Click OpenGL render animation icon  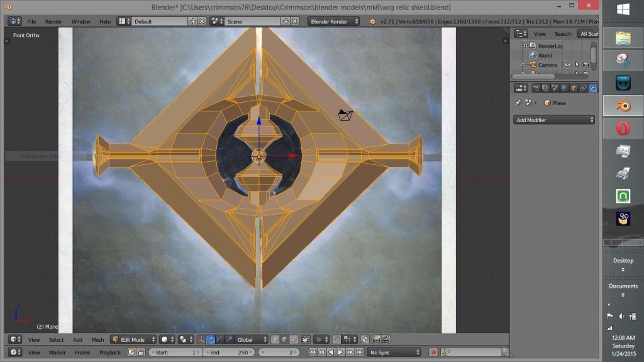pos(386,340)
